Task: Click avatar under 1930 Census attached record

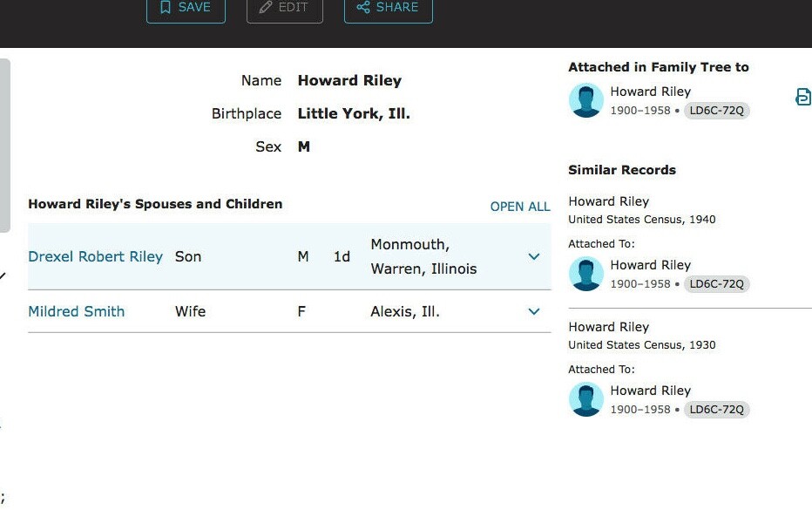Action: click(585, 399)
